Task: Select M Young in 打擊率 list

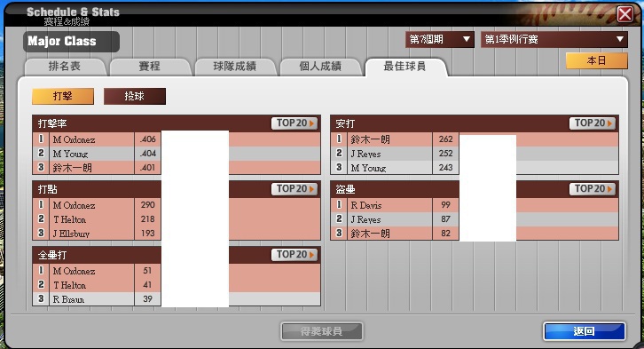Action: 70,154
